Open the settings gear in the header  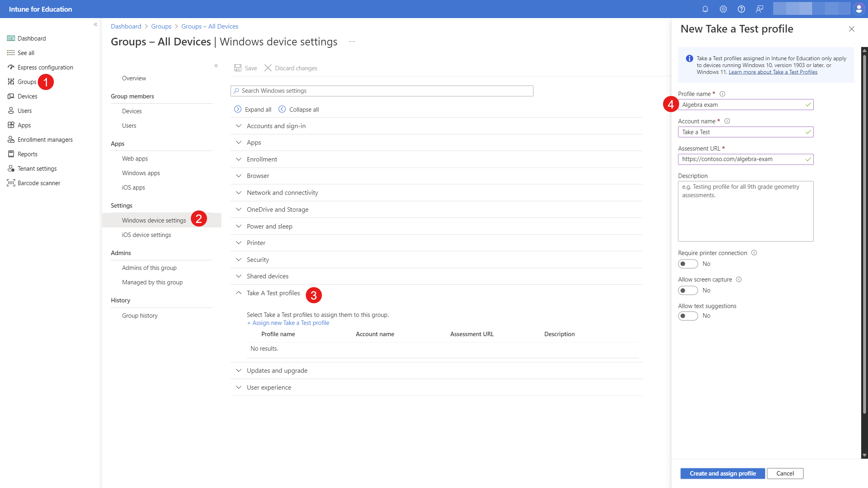[x=723, y=9]
